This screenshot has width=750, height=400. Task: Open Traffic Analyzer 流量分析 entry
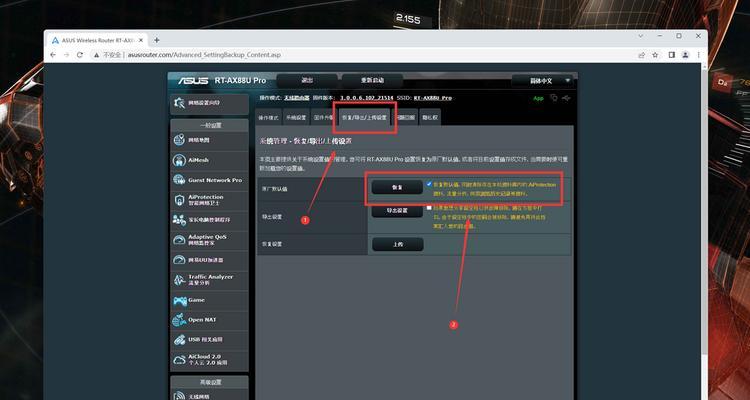click(x=209, y=280)
